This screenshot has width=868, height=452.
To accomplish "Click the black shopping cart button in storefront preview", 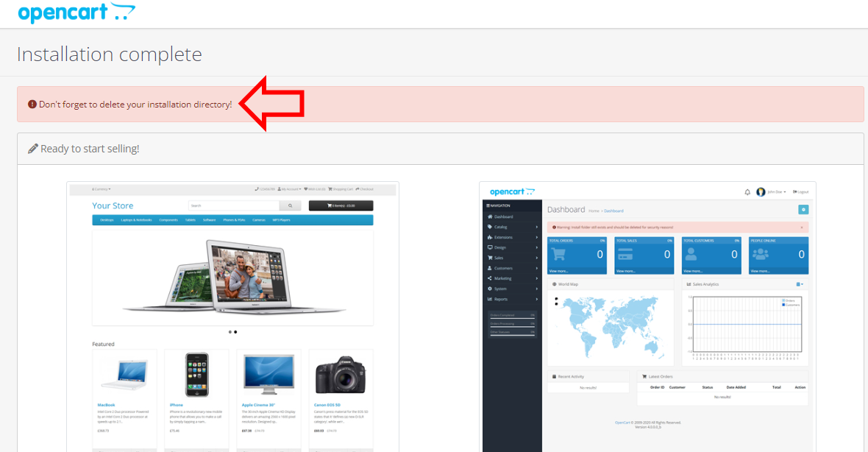I will (341, 205).
